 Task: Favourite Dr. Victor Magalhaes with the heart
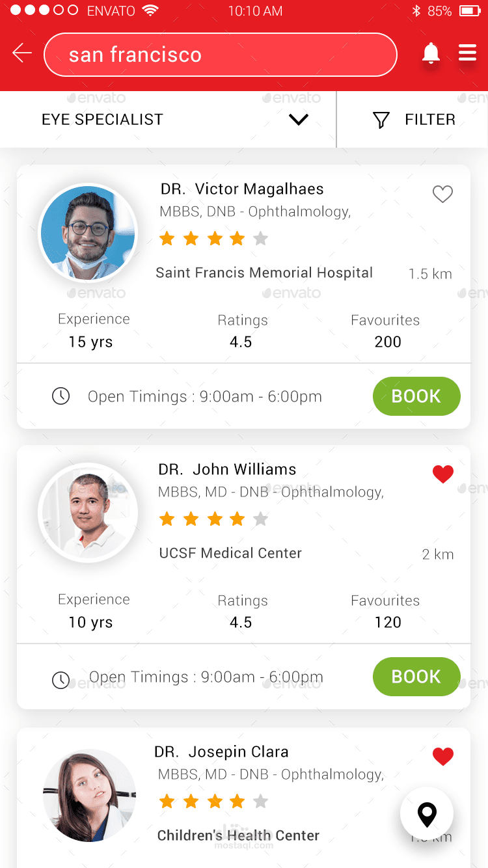tap(442, 194)
